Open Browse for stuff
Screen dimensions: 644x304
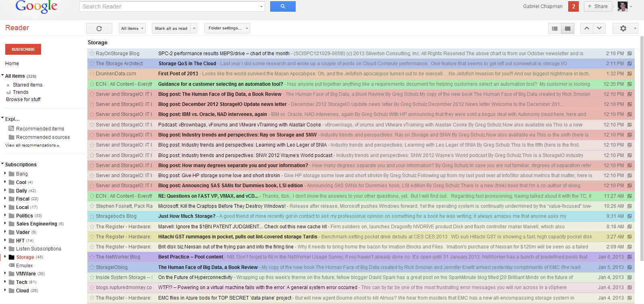click(23, 99)
